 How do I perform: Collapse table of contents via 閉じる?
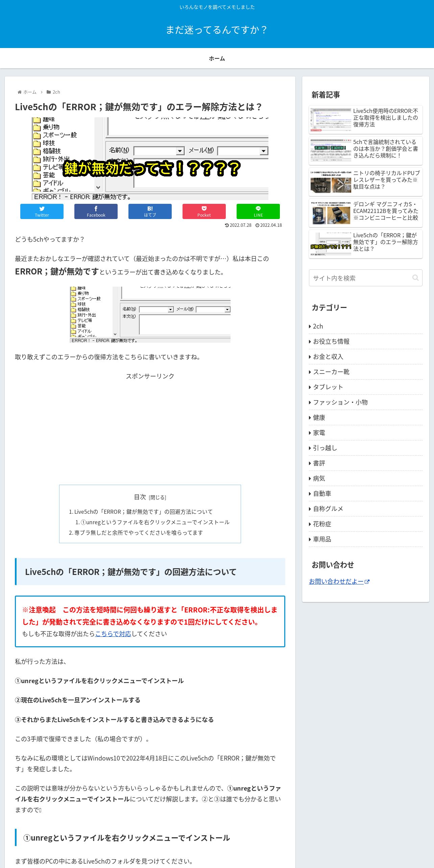coord(158,497)
